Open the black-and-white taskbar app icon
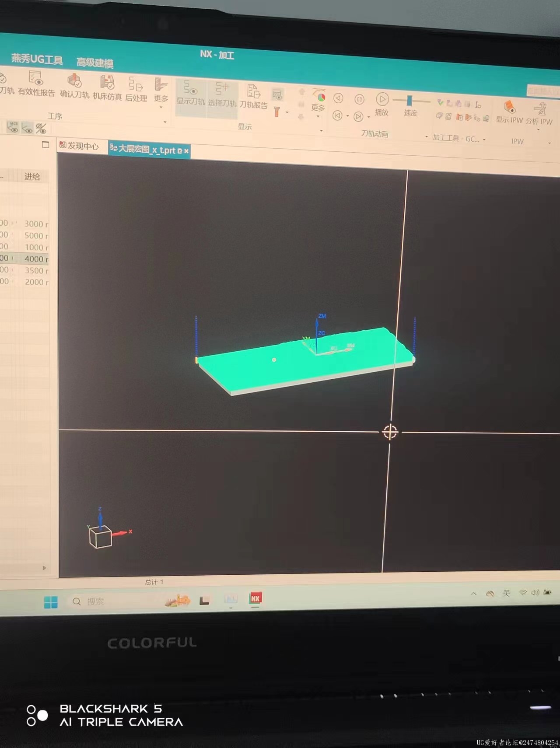 204,601
